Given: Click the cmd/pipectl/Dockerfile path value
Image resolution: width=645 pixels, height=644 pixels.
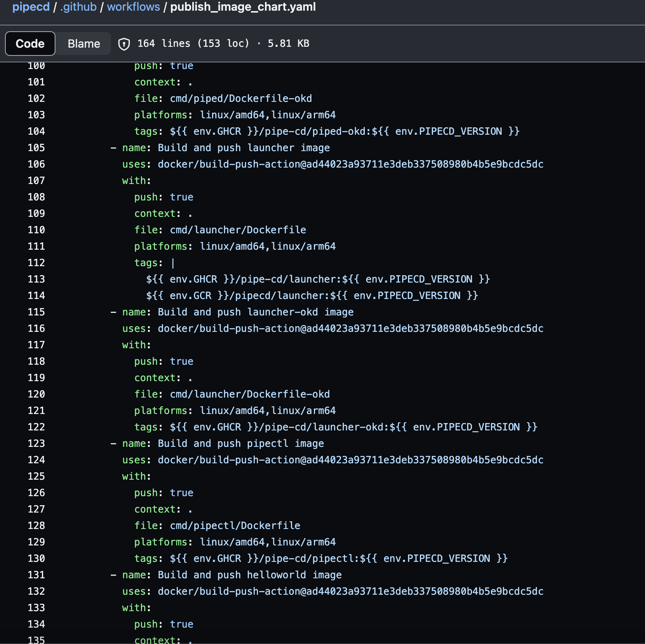Looking at the screenshot, I should pos(235,526).
